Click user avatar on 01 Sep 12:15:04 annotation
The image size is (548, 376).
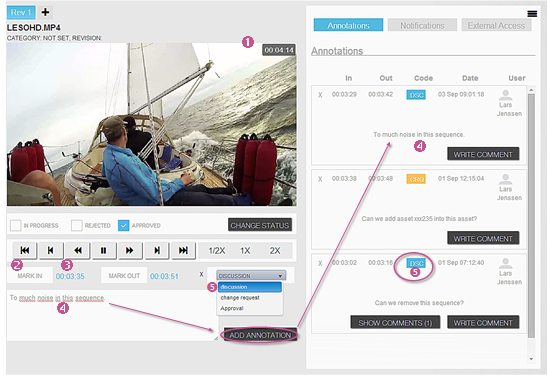(x=505, y=179)
